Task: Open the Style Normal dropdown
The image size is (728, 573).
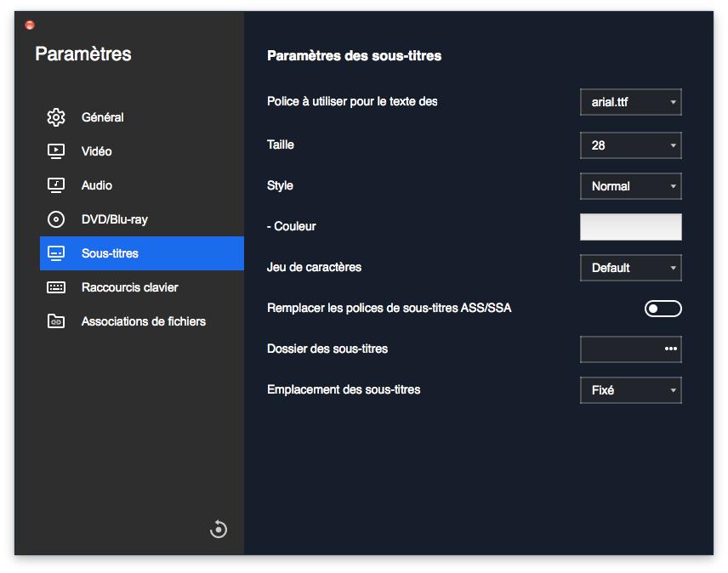Action: (630, 186)
